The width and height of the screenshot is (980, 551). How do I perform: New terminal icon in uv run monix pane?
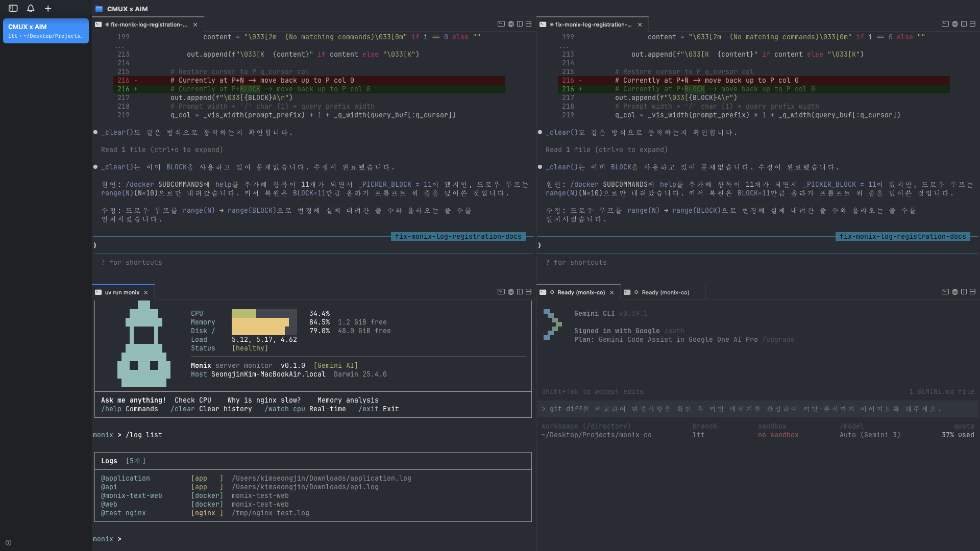pos(501,292)
